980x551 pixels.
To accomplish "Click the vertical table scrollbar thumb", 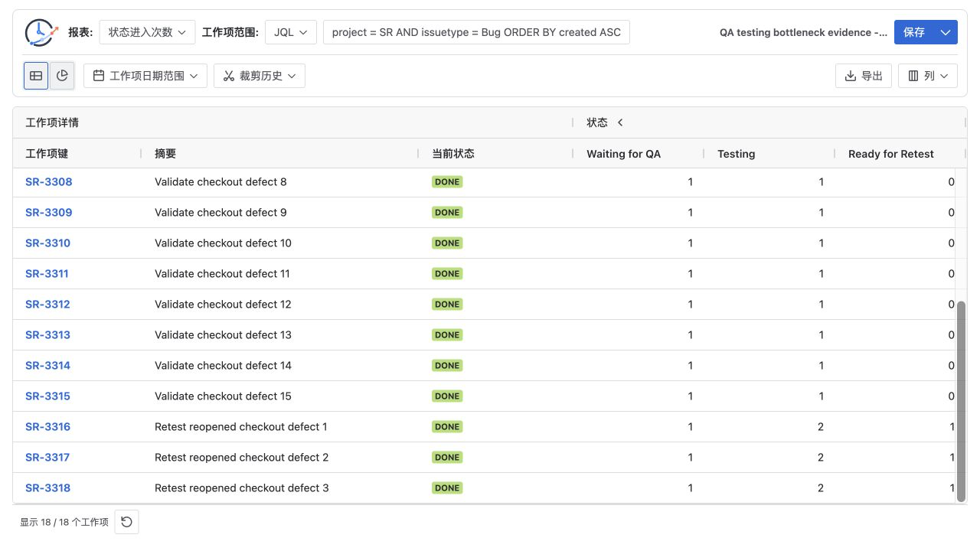I will coord(962,402).
